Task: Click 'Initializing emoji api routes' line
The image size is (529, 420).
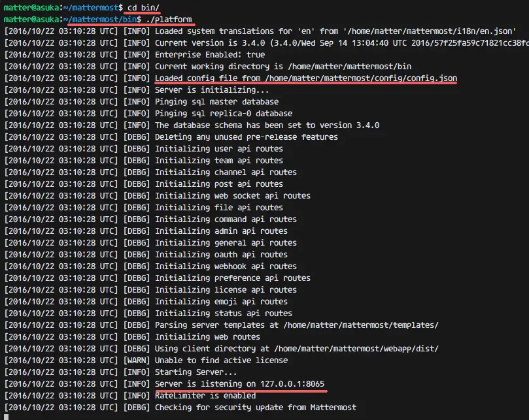Action: point(221,302)
